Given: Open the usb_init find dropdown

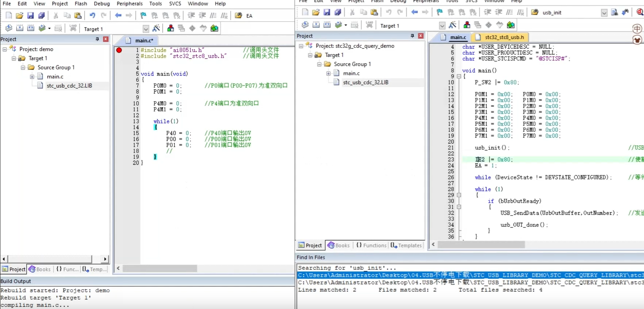Looking at the screenshot, I should coord(604,13).
